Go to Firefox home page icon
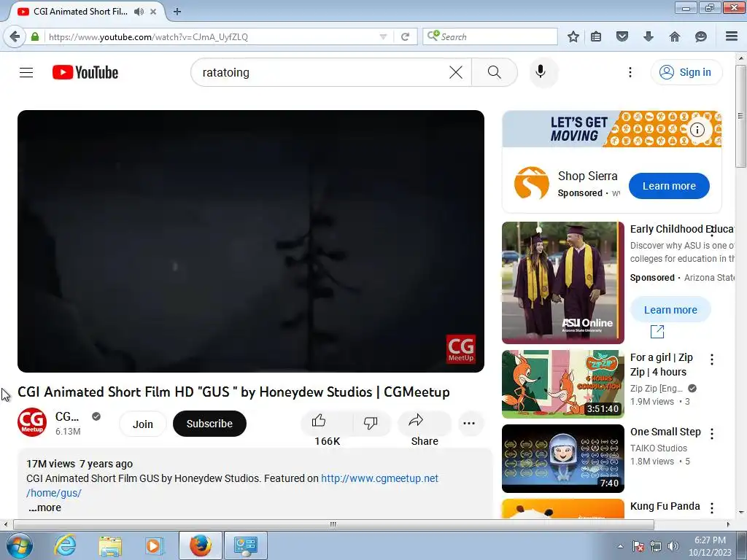Screen dimensions: 747x560 click(675, 36)
